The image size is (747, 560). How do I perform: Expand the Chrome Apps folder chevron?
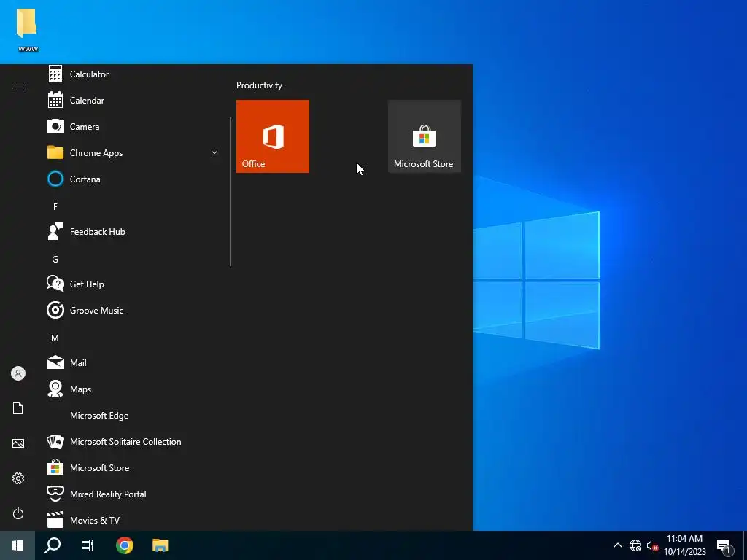pos(214,152)
